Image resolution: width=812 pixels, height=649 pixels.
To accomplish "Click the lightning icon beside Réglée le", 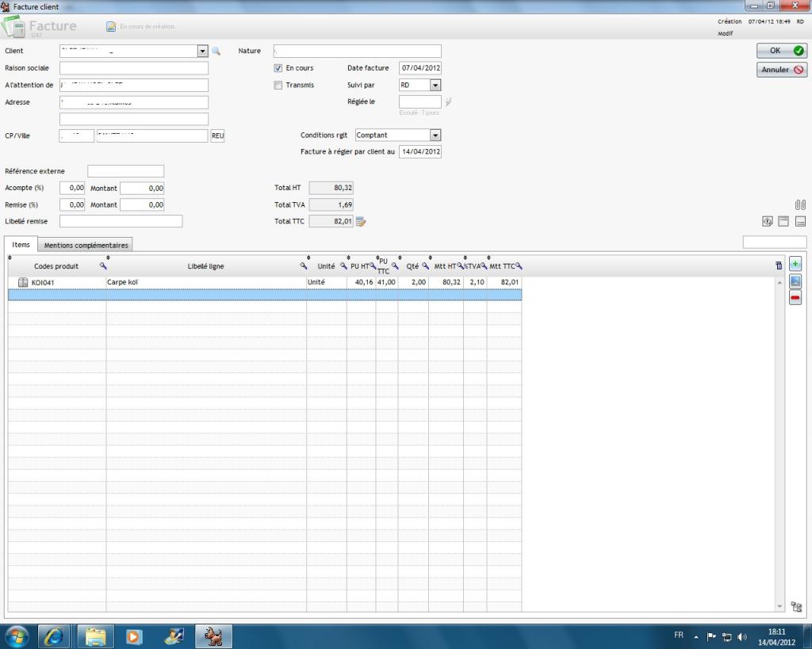I will click(x=448, y=101).
